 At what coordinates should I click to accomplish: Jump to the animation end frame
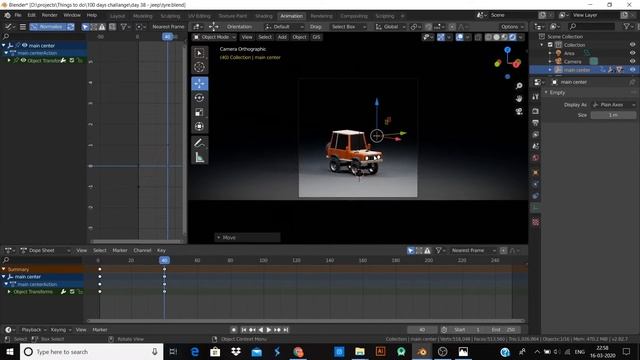pos(286,330)
